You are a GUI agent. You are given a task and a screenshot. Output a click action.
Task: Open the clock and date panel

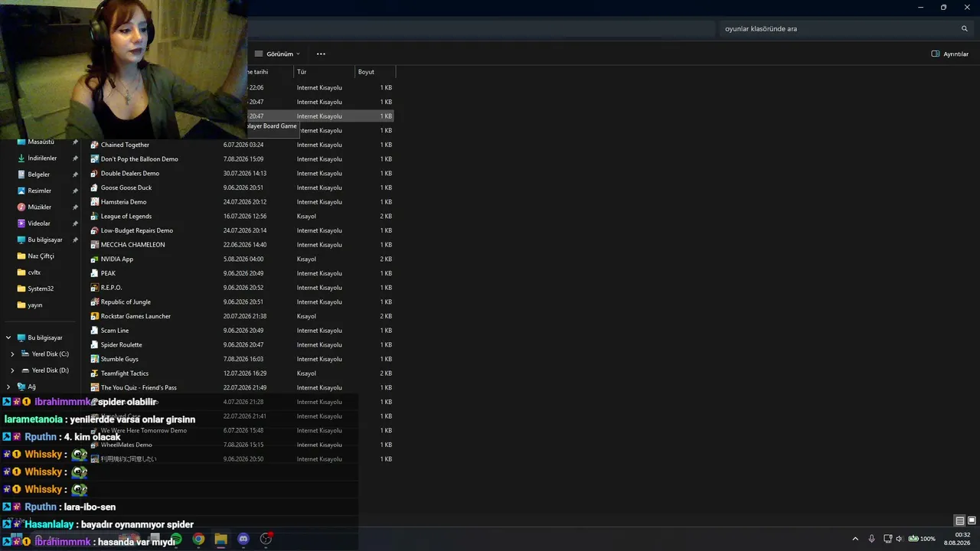[x=957, y=539]
